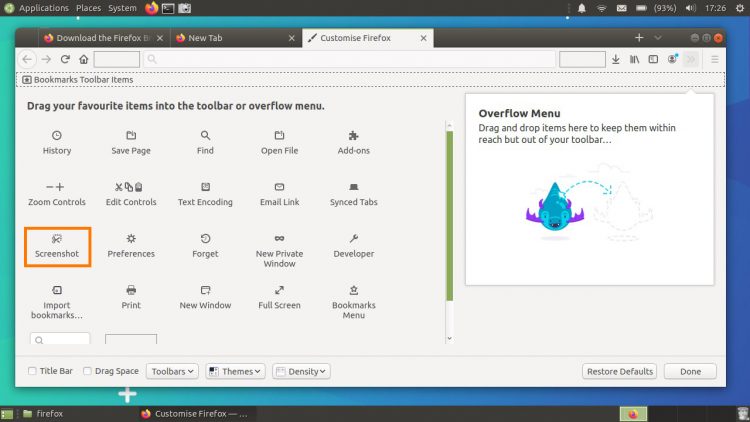Click the scrollbar down arrow
This screenshot has height=422, width=750.
pyautogui.click(x=449, y=338)
